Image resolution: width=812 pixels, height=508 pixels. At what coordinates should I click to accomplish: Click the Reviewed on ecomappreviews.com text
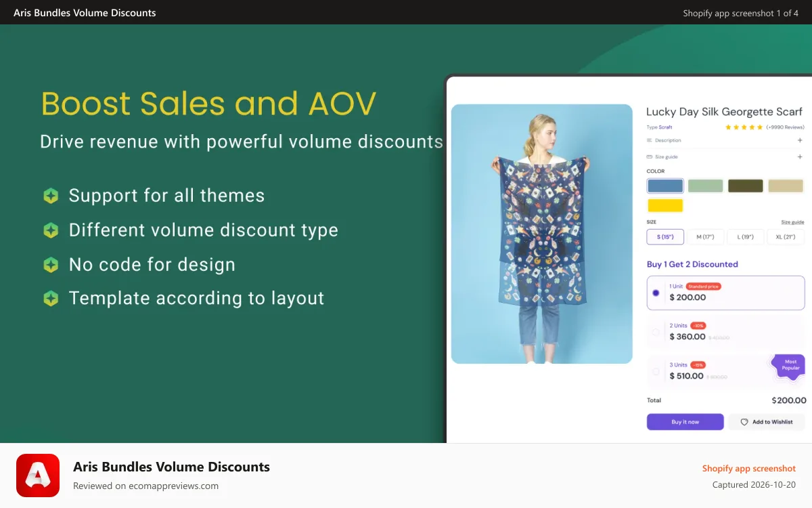coord(146,486)
